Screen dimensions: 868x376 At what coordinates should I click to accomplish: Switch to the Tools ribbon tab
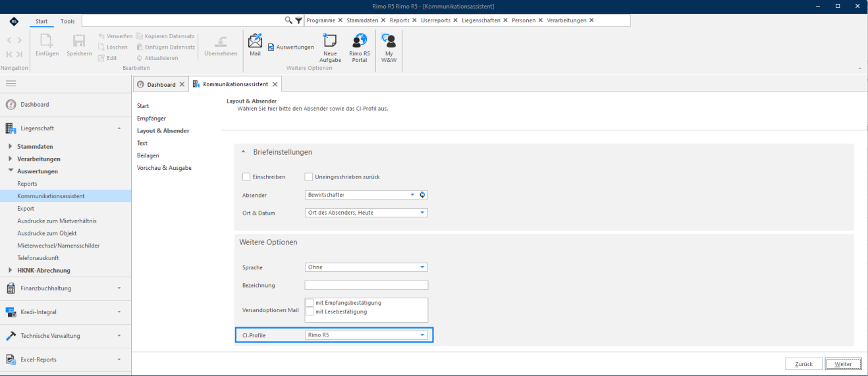(68, 21)
